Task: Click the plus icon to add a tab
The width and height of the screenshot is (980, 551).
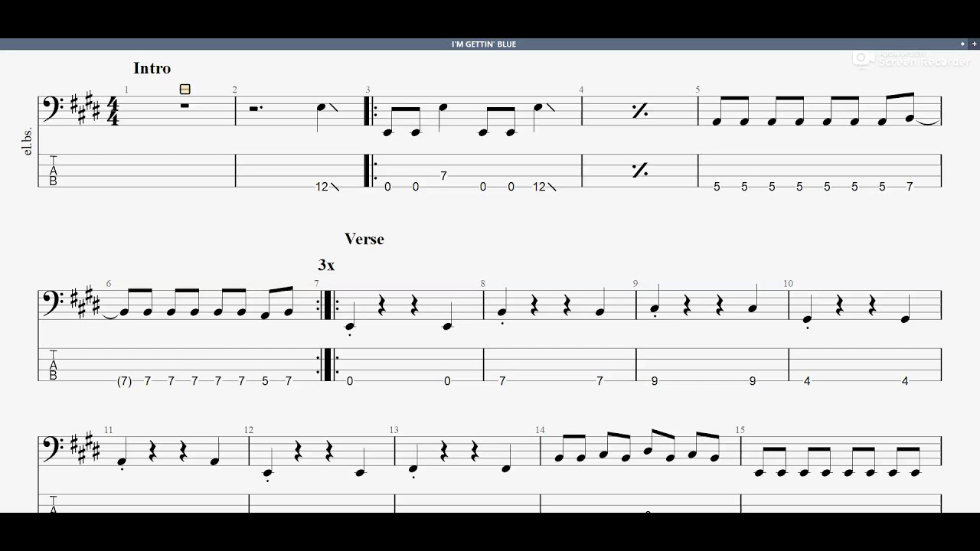Action: click(x=974, y=44)
